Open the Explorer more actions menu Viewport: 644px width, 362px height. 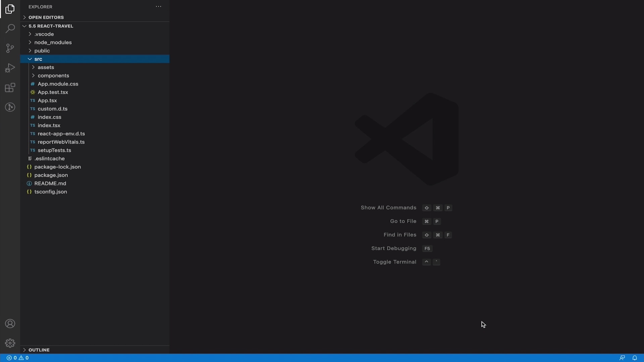[158, 6]
